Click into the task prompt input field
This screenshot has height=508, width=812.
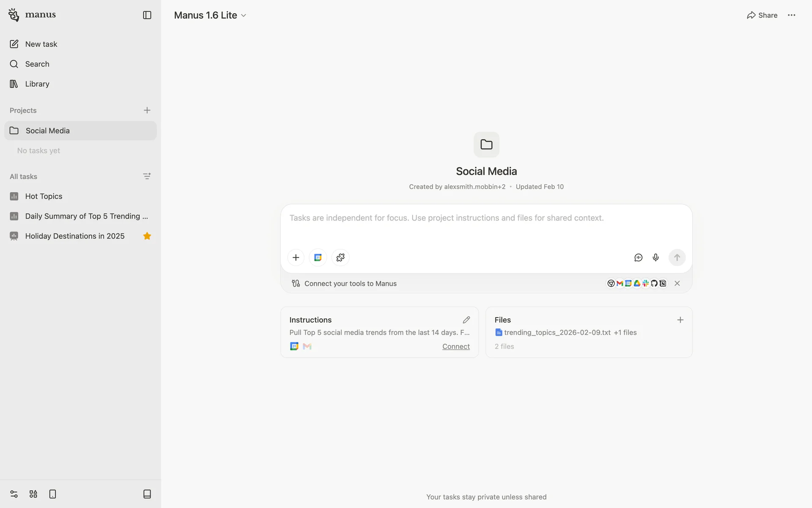click(x=486, y=224)
